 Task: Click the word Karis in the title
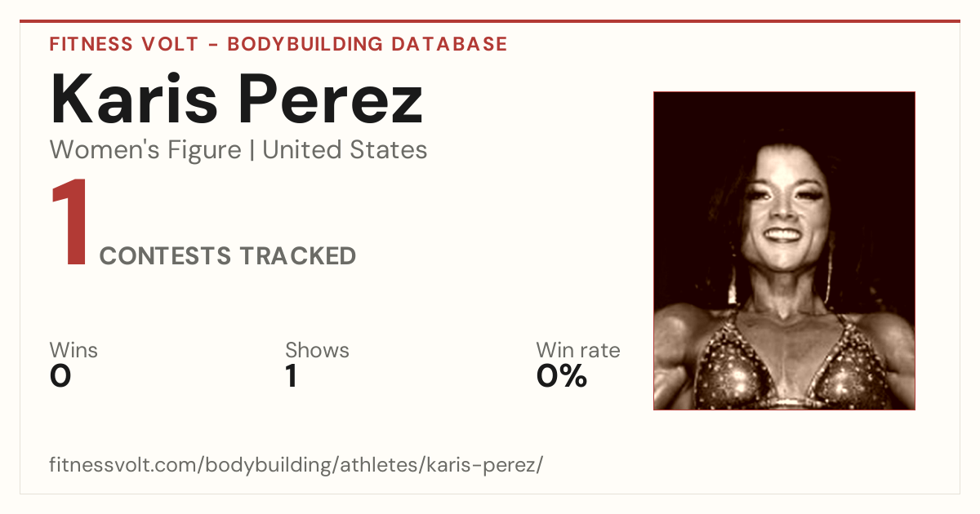140,100
